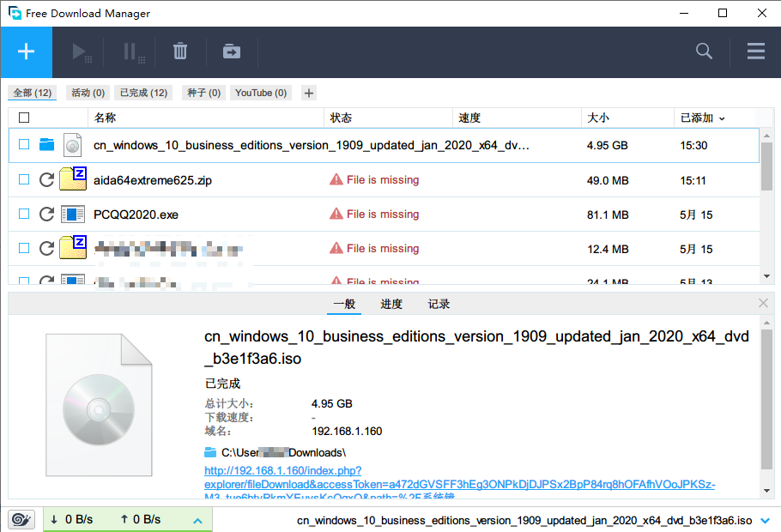This screenshot has height=532, width=781.
Task: Show all downloads via 全部 (12) tab
Action: point(33,93)
